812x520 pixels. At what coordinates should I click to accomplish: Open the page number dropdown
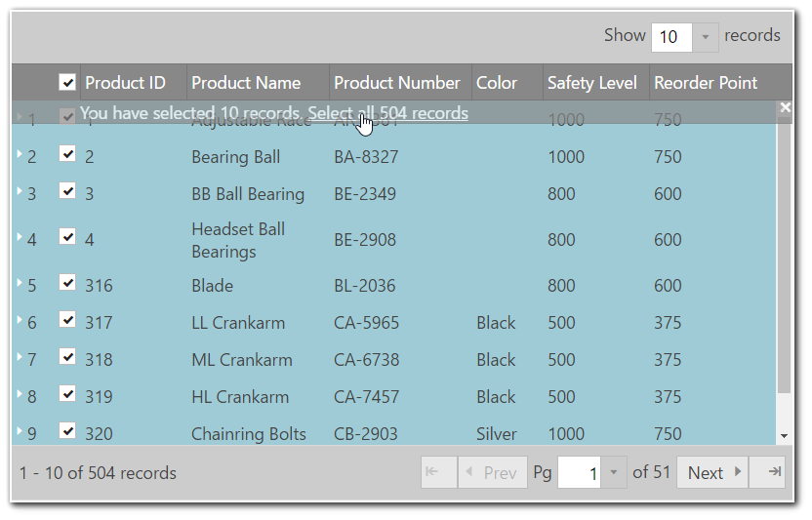click(x=613, y=473)
